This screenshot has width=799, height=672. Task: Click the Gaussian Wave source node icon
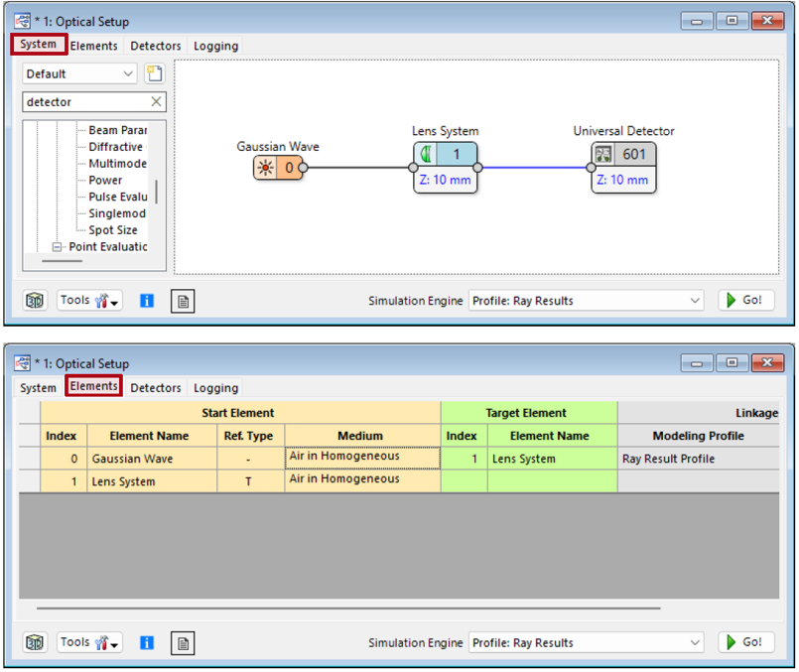pos(265,168)
